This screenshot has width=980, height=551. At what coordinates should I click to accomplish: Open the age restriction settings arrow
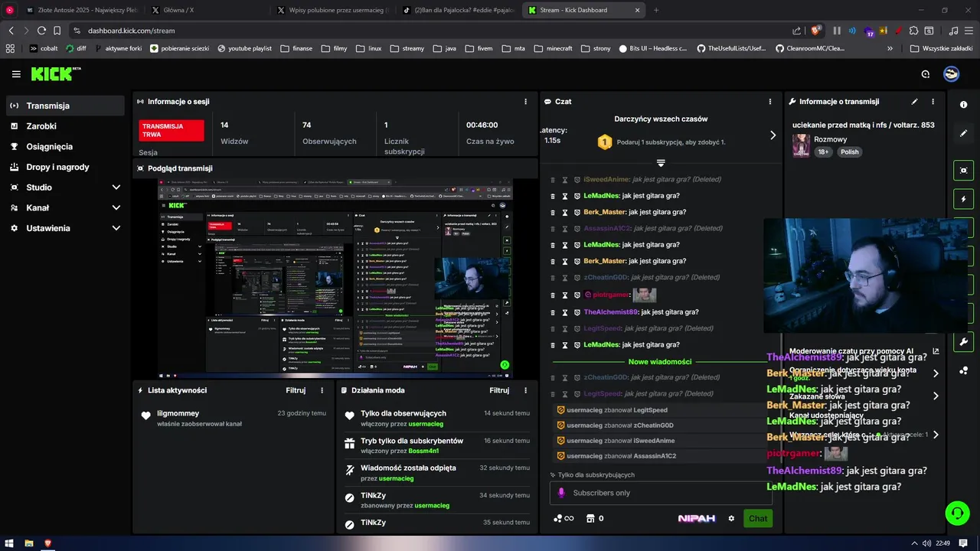point(936,373)
